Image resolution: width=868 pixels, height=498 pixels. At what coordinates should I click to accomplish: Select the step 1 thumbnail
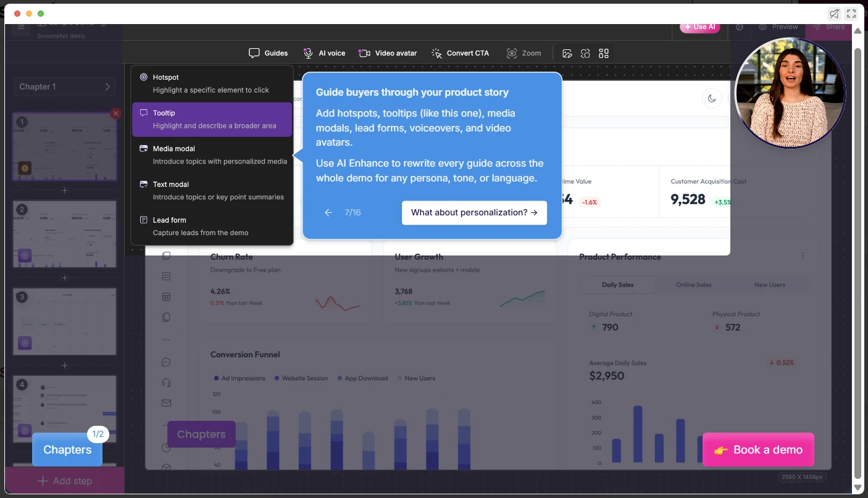(x=65, y=146)
